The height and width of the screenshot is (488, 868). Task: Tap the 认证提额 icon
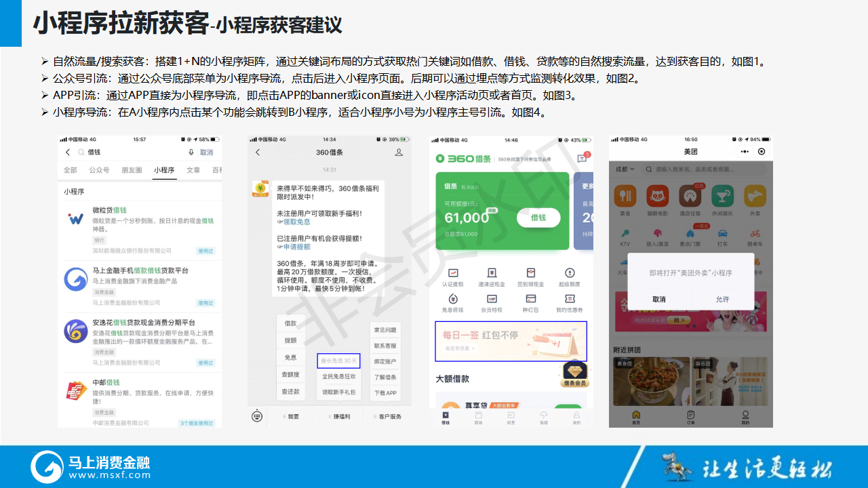coord(452,277)
